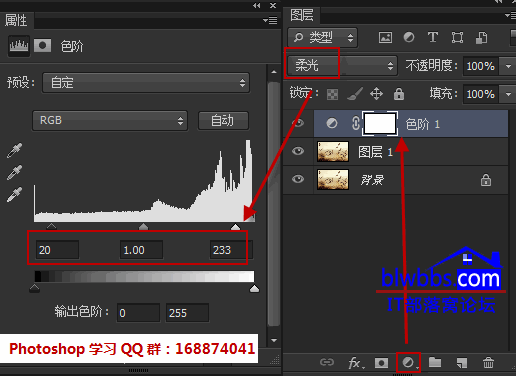Click the create new group folder icon
Screen dimensions: 516x376
coord(435,362)
